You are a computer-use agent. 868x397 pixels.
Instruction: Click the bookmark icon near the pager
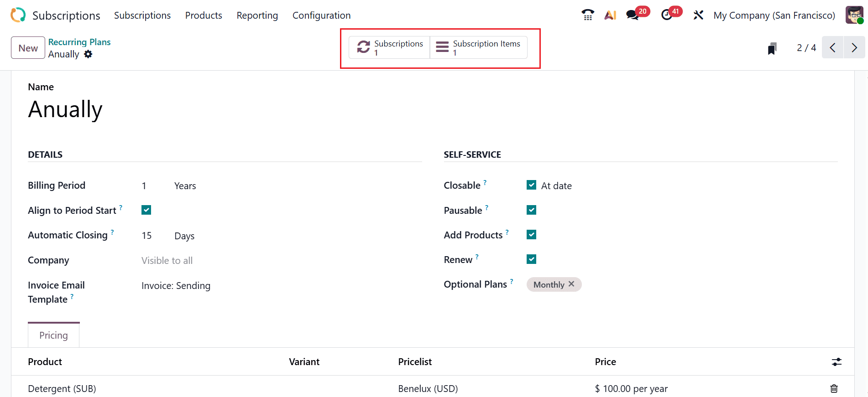[x=772, y=48]
